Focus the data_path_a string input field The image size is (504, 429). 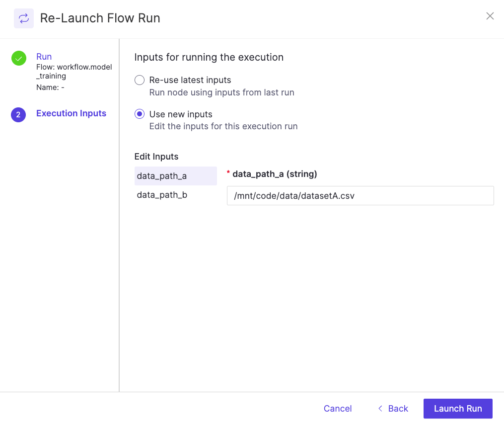[x=360, y=196]
